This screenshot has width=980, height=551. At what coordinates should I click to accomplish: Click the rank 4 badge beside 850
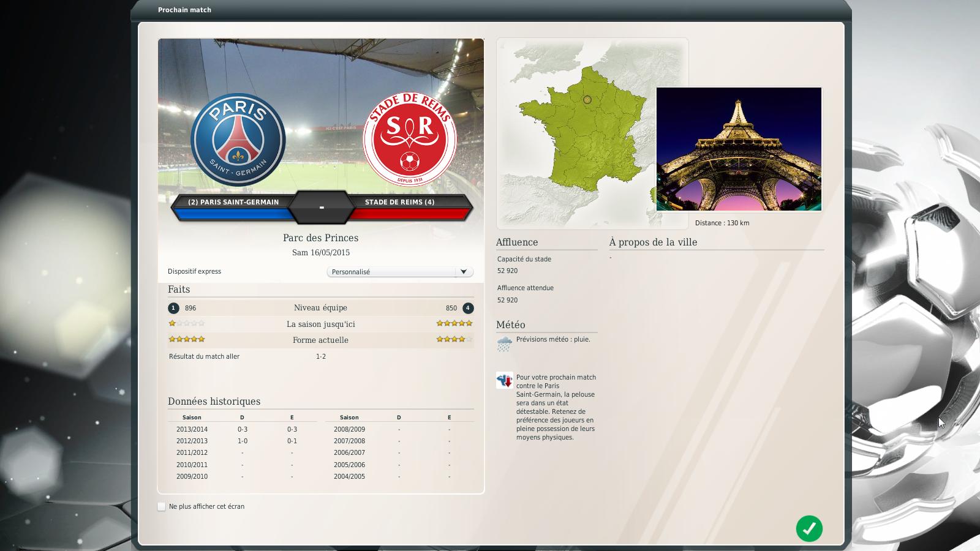pos(468,308)
